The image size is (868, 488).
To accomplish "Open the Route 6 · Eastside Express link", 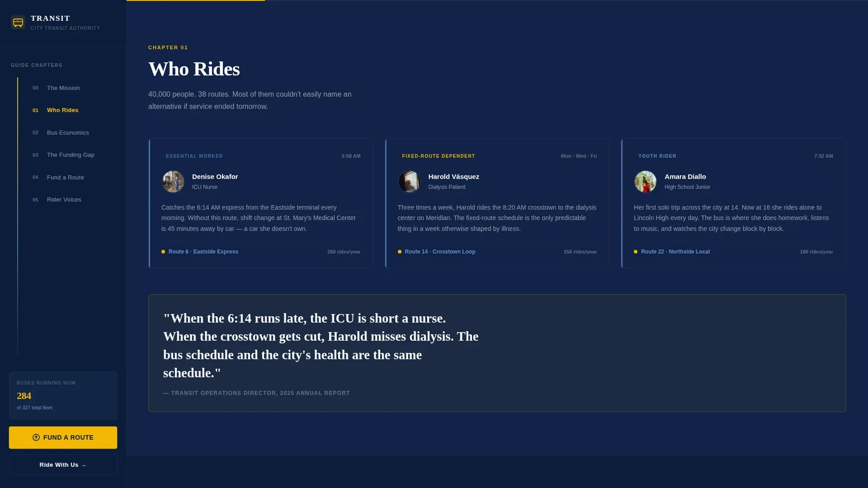I will click(x=203, y=252).
